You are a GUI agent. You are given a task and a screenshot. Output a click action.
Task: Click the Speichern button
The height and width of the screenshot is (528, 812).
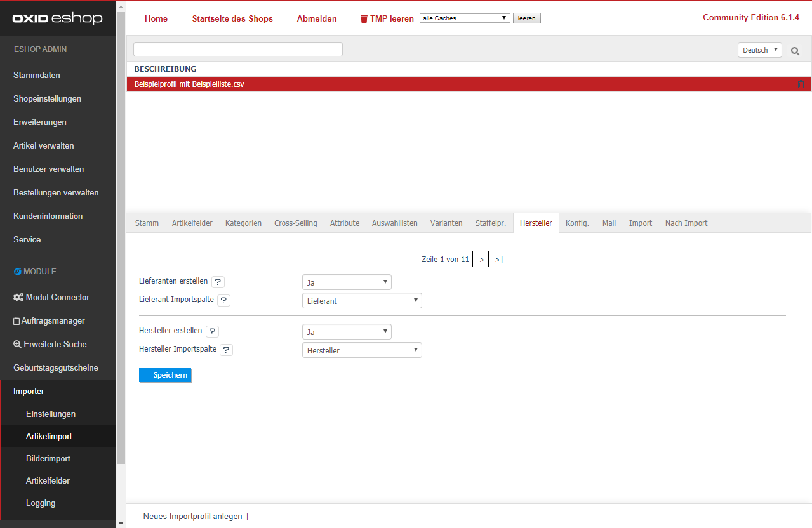(x=165, y=375)
